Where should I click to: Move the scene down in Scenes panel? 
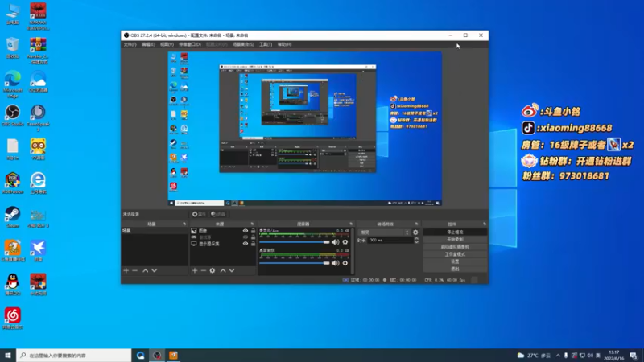point(154,270)
